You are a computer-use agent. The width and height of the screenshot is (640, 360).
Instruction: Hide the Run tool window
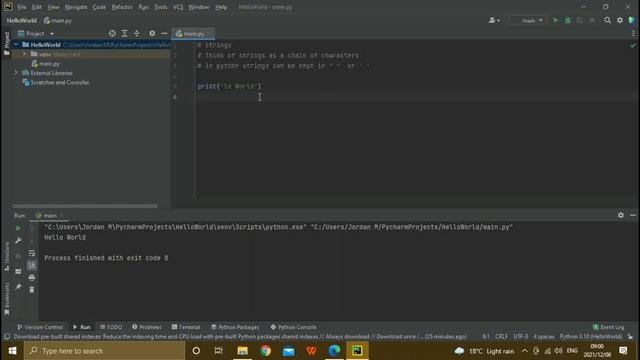633,215
